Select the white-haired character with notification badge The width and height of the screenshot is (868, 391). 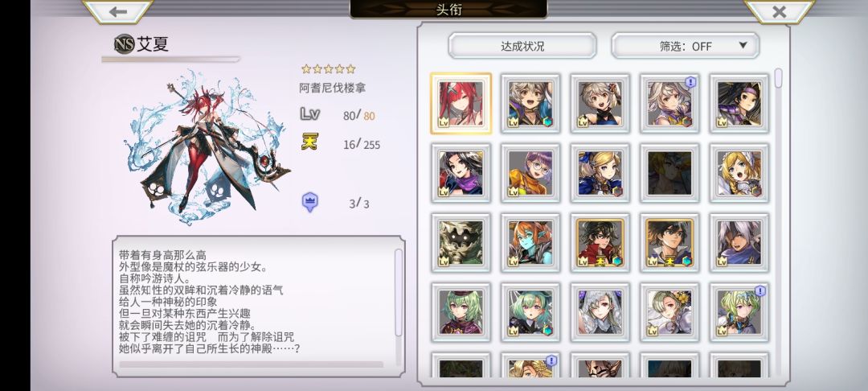coord(669,104)
